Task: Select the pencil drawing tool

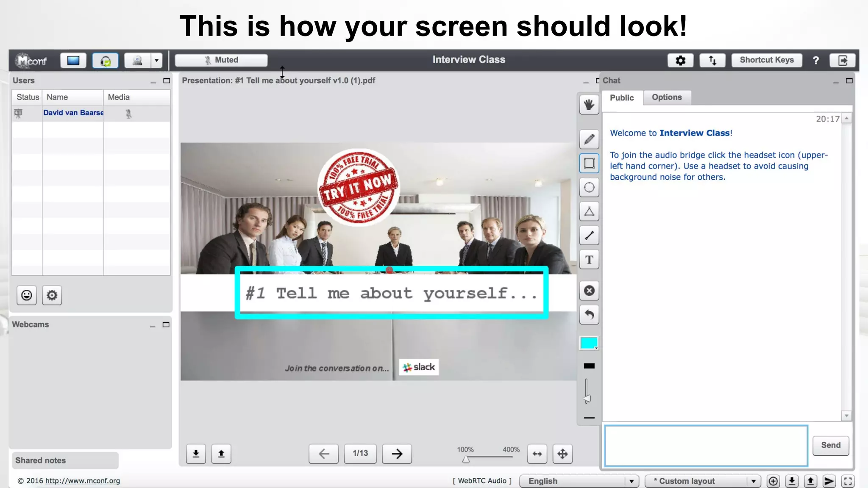Action: point(589,139)
